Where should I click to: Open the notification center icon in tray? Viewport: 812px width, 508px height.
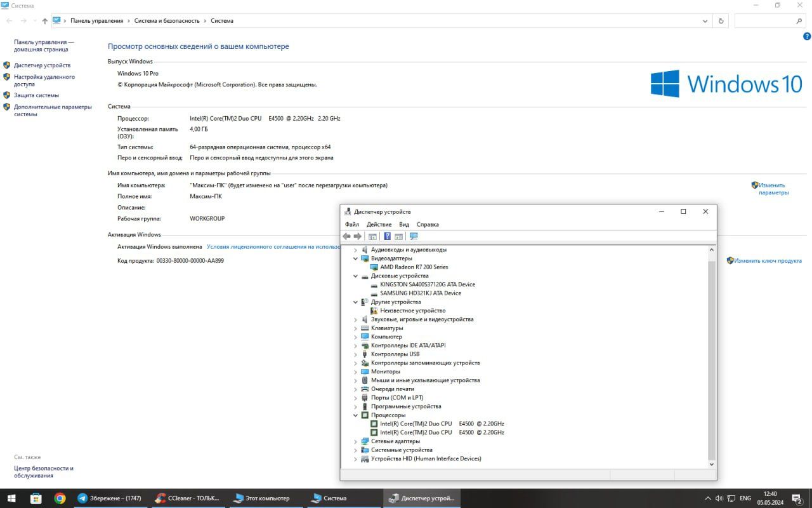(x=797, y=498)
